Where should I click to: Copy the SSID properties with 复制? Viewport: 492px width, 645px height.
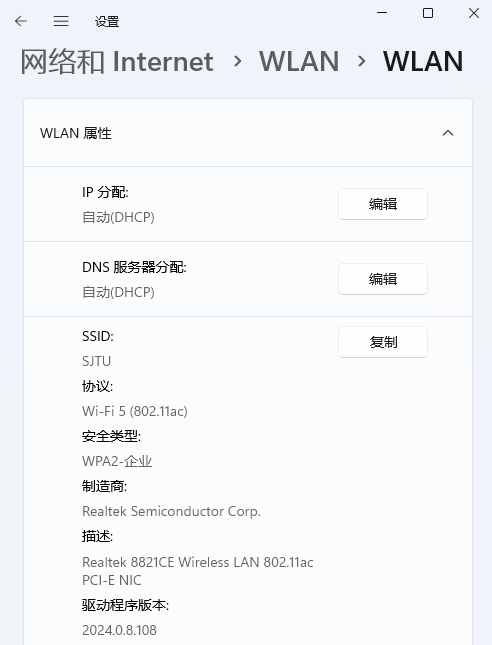(x=383, y=342)
